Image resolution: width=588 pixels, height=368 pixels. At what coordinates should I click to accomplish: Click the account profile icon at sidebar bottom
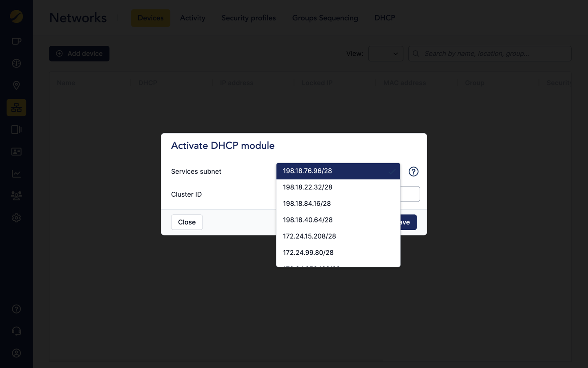16,353
